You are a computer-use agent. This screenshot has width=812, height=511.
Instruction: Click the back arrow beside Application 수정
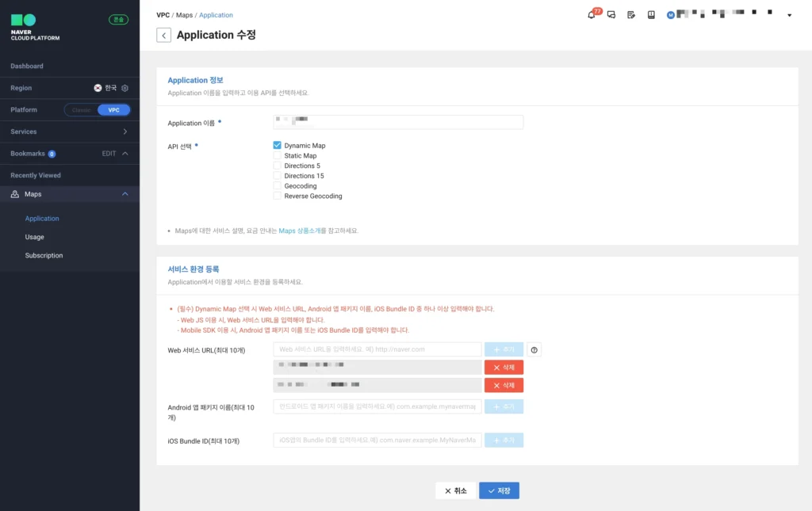tap(163, 35)
